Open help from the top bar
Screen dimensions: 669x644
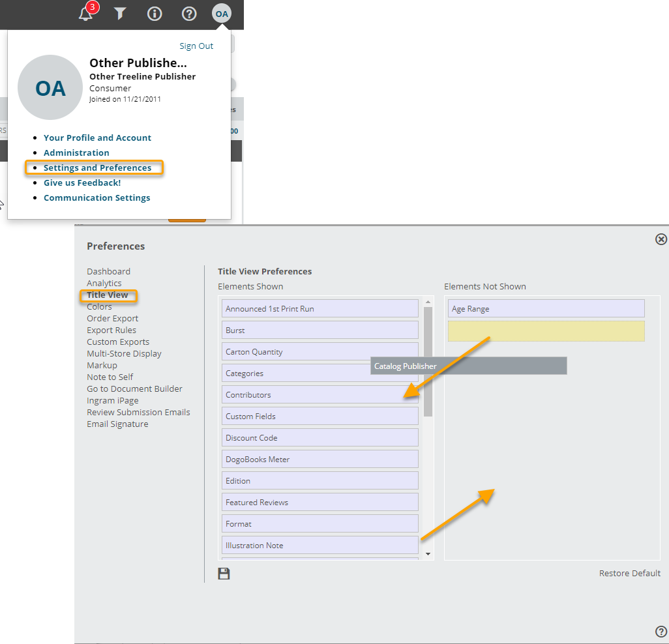189,14
